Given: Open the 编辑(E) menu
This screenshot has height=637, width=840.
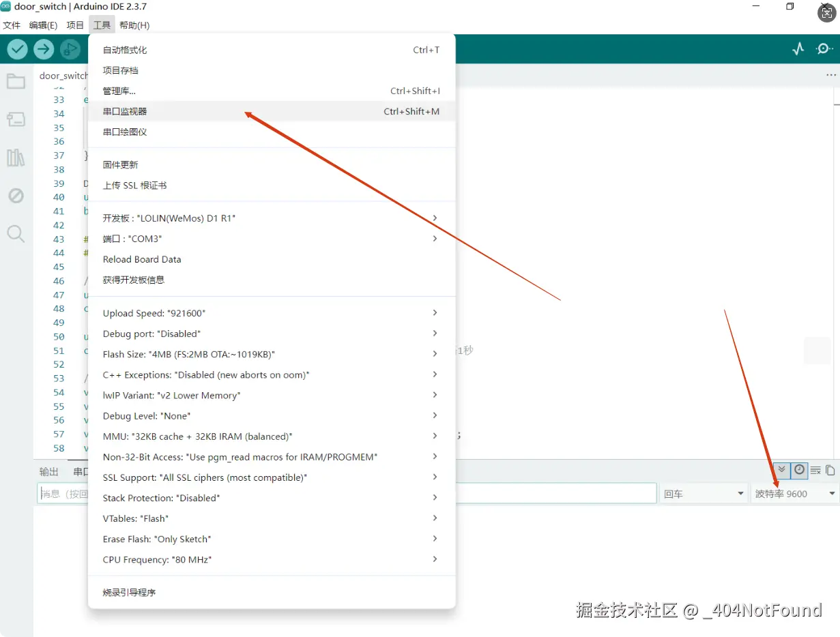Looking at the screenshot, I should click(43, 25).
